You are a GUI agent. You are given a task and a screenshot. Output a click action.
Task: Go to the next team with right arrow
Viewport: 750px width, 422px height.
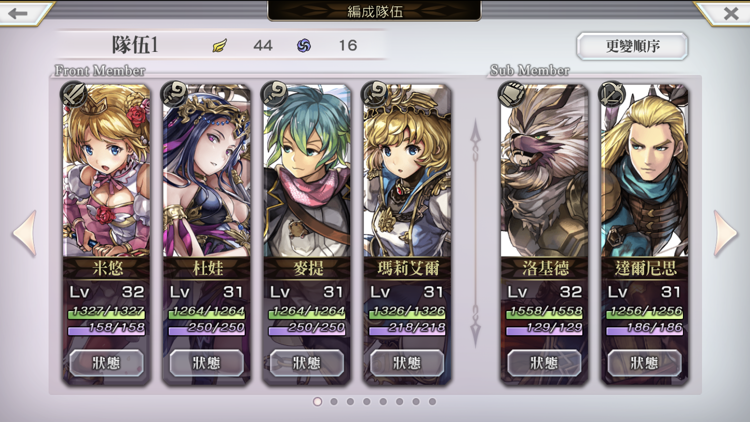pos(725,233)
